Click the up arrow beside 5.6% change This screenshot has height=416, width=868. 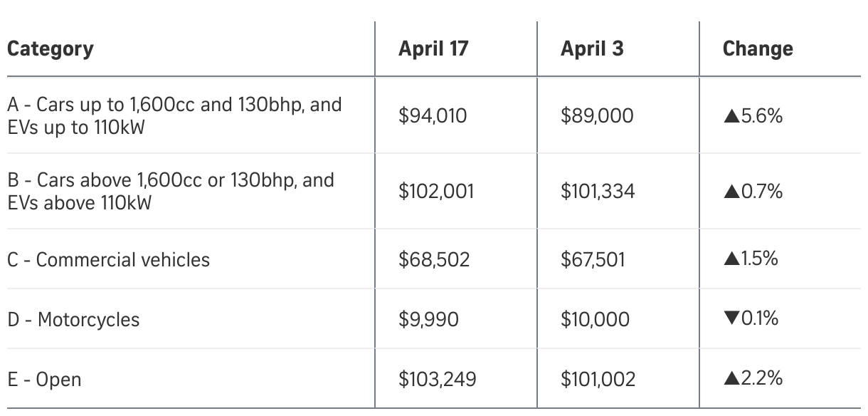pyautogui.click(x=729, y=116)
